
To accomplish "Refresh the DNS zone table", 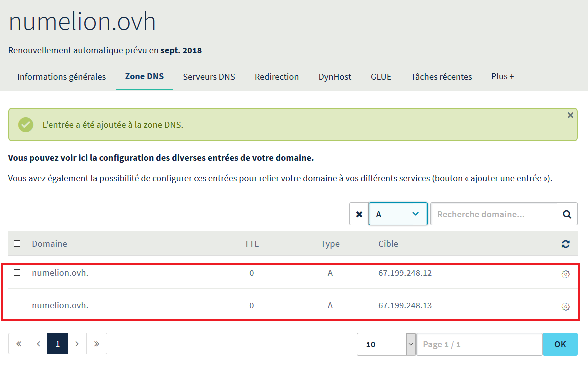I will coord(565,244).
